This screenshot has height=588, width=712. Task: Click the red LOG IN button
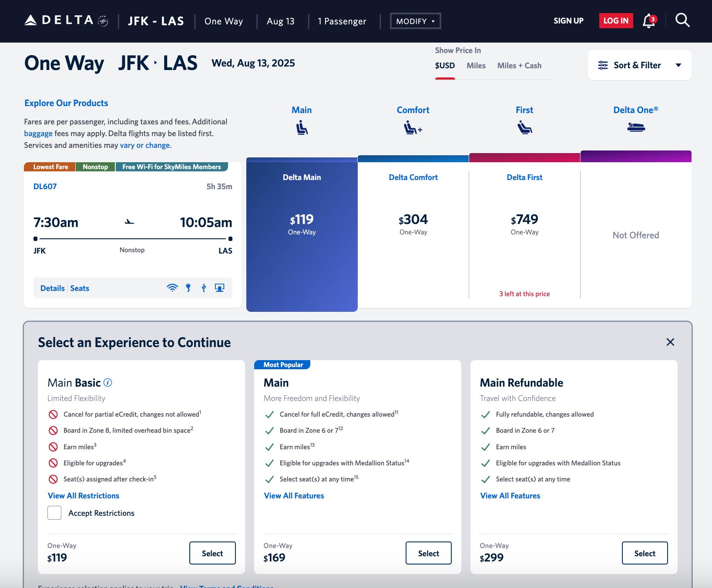[x=616, y=21]
